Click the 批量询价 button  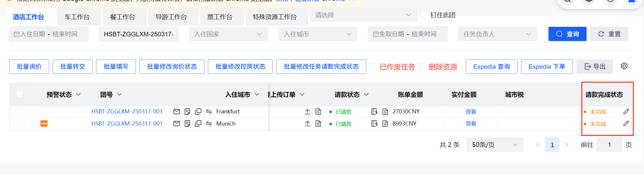[x=29, y=67]
